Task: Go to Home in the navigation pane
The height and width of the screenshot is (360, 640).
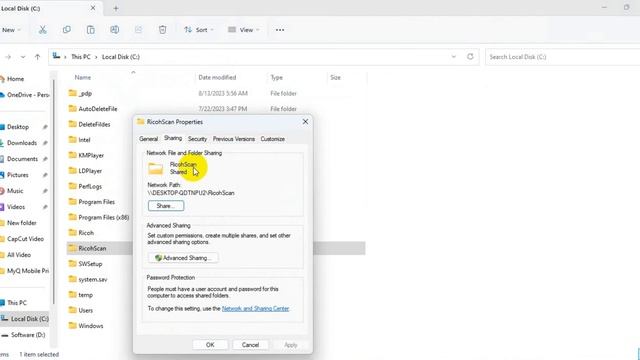Action: pos(16,79)
